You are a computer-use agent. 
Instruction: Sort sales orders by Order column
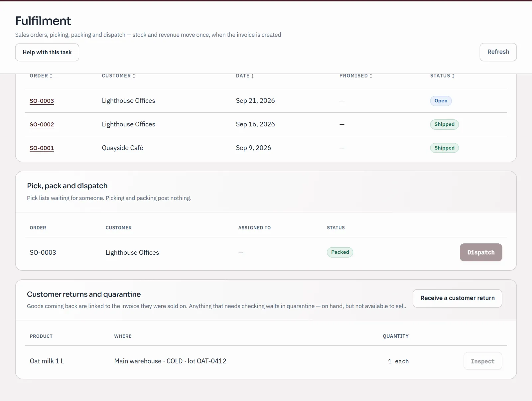tap(41, 76)
